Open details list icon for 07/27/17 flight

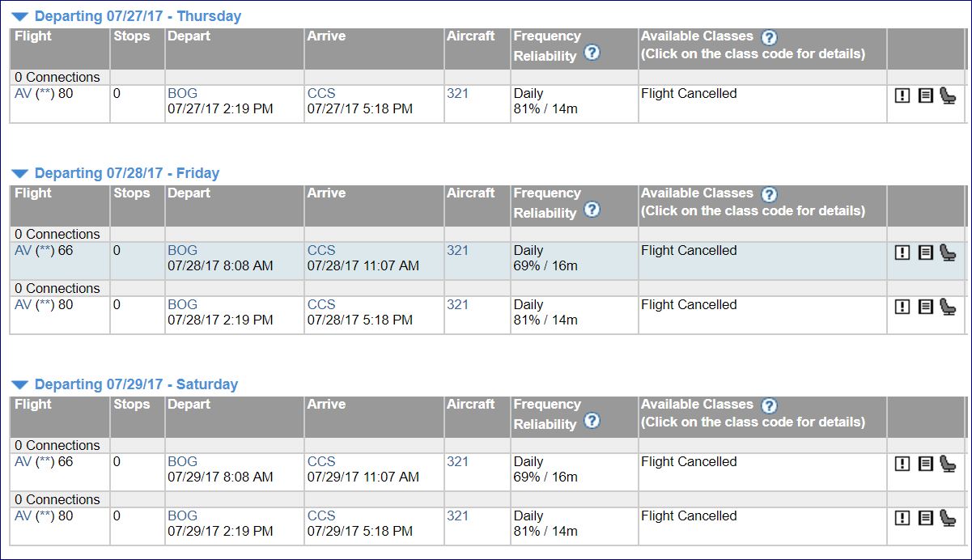coord(925,95)
